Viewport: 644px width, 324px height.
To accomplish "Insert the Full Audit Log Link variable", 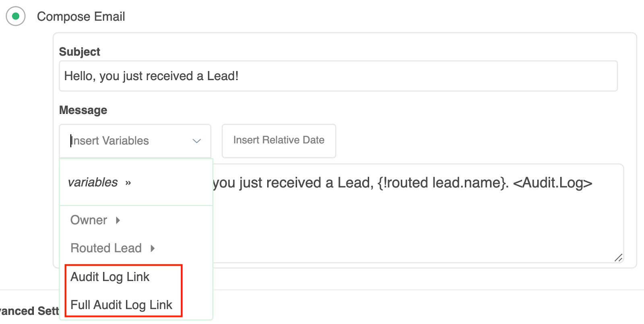I will click(x=121, y=305).
